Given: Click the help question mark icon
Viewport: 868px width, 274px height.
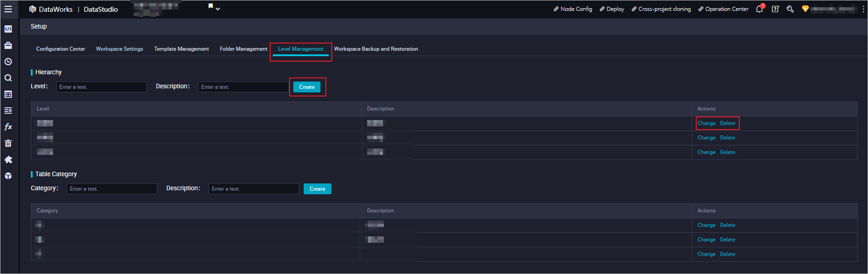Looking at the screenshot, I should tap(775, 9).
